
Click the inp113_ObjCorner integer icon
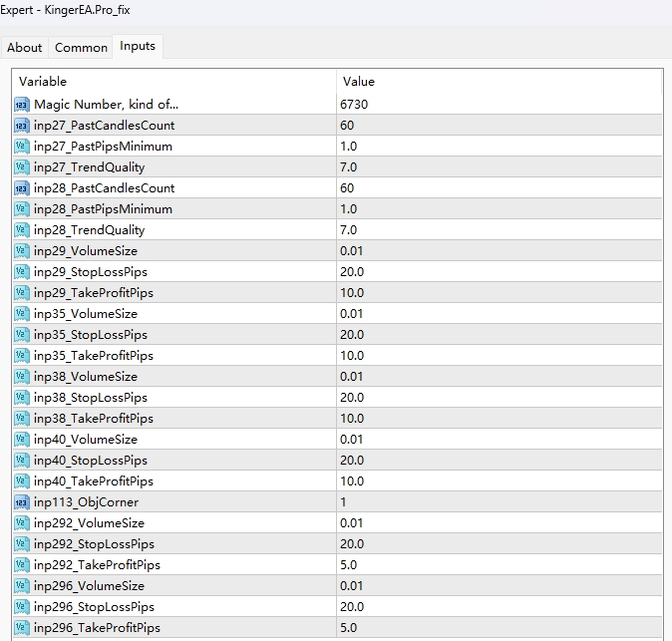[22, 502]
